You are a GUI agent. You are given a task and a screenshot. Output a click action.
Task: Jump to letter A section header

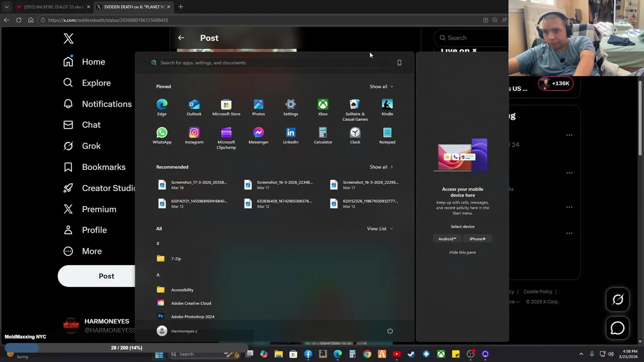click(x=158, y=275)
